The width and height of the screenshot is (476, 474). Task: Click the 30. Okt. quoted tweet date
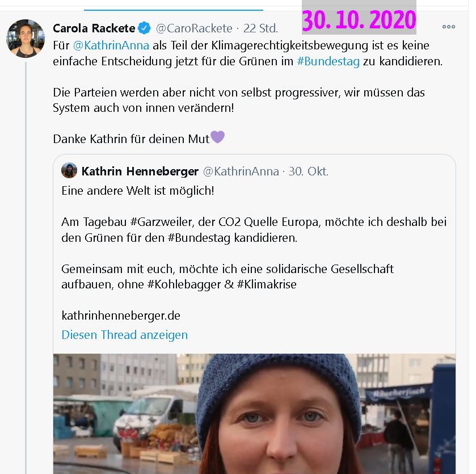(308, 171)
